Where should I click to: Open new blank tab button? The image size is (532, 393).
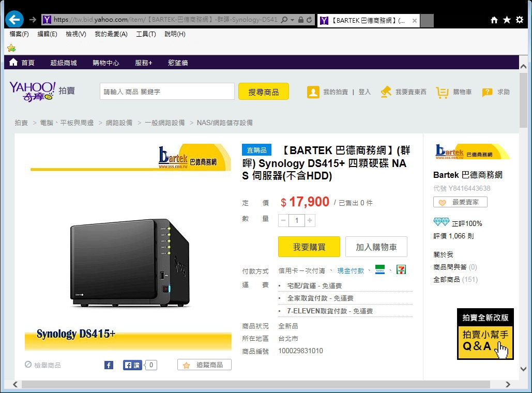point(427,21)
